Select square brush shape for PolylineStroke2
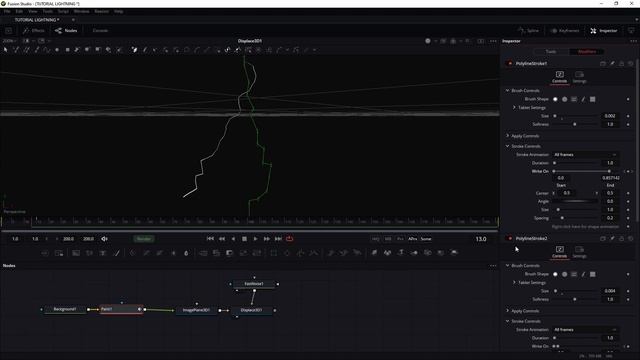 click(x=593, y=274)
